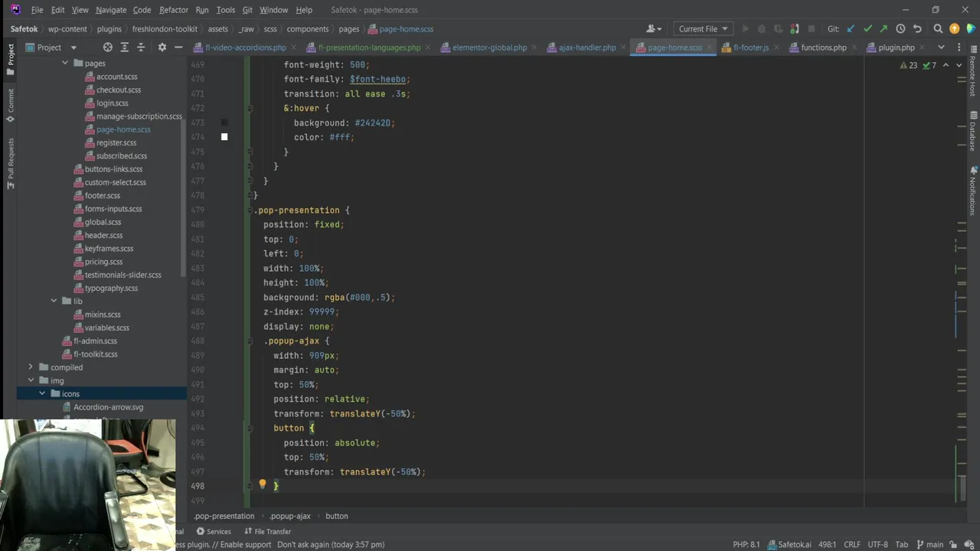Click Run button in toolbar
980x551 pixels.
[x=745, y=29]
